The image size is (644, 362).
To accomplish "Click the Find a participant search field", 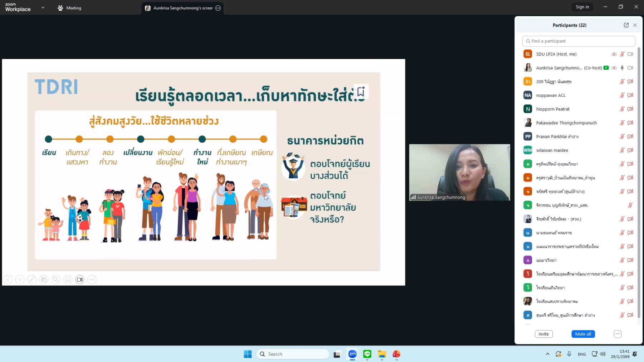I will coord(579,41).
